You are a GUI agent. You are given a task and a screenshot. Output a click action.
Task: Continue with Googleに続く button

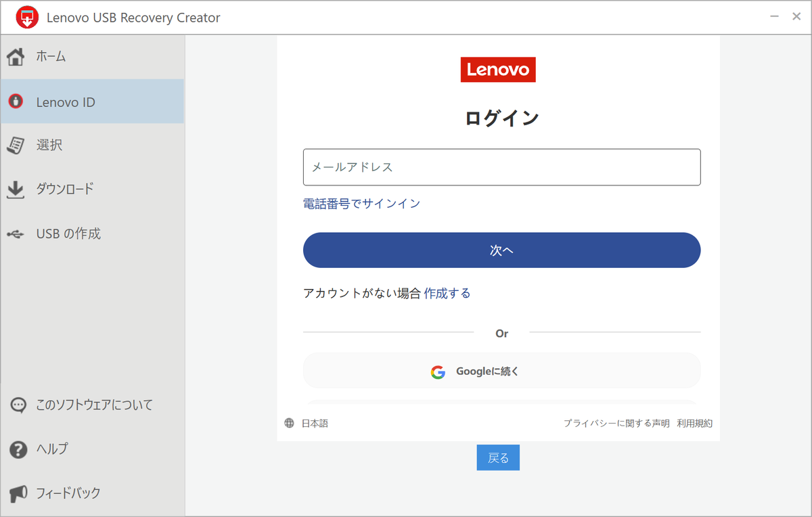click(501, 371)
